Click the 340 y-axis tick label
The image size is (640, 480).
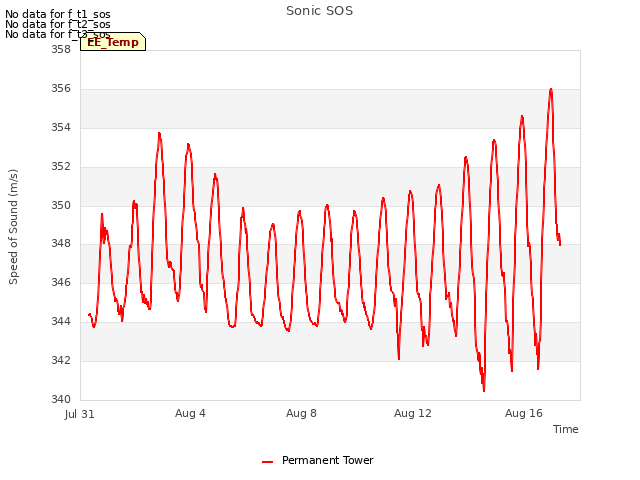click(61, 399)
